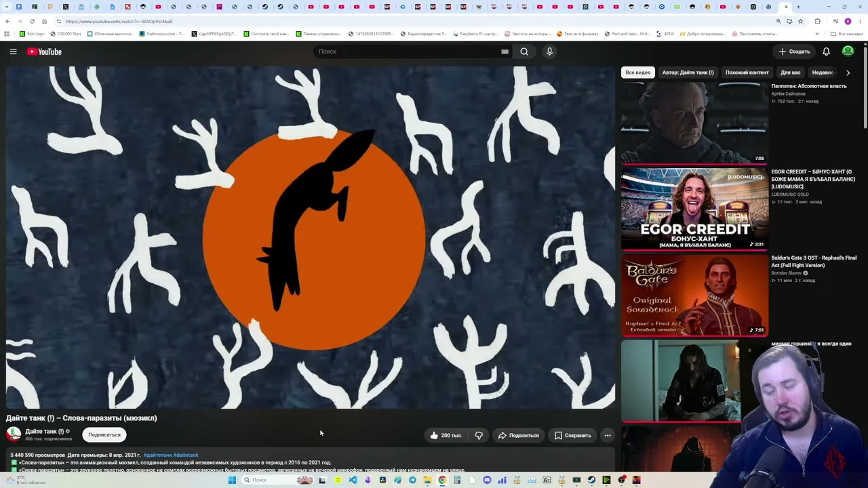This screenshot has height=488, width=868.
Task: Open the account avatar menu
Action: coord(848,52)
